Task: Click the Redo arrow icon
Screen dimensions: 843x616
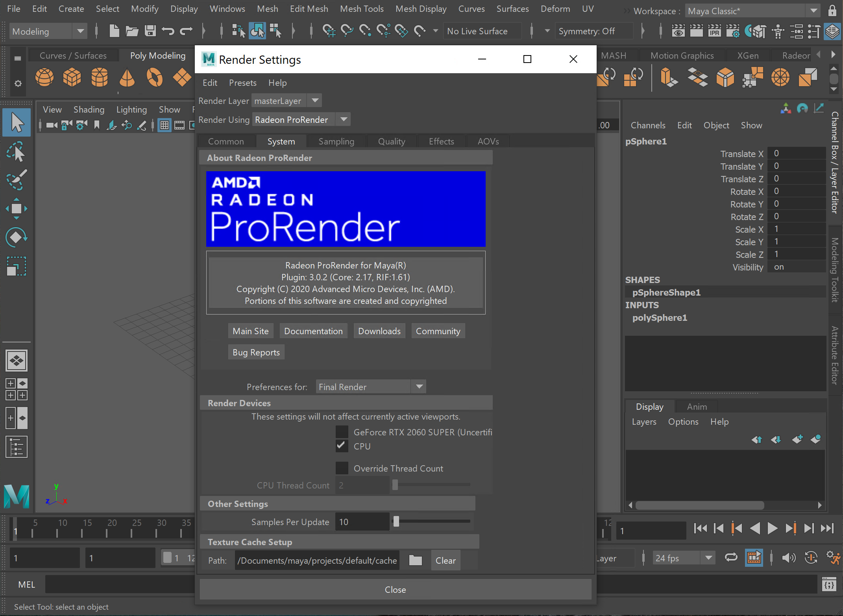Action: [186, 31]
